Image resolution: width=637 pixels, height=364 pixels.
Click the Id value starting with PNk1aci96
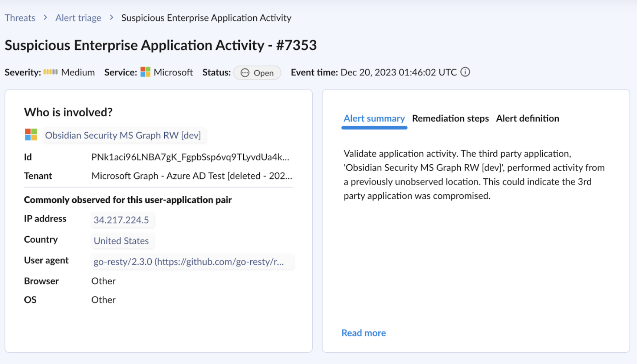190,157
